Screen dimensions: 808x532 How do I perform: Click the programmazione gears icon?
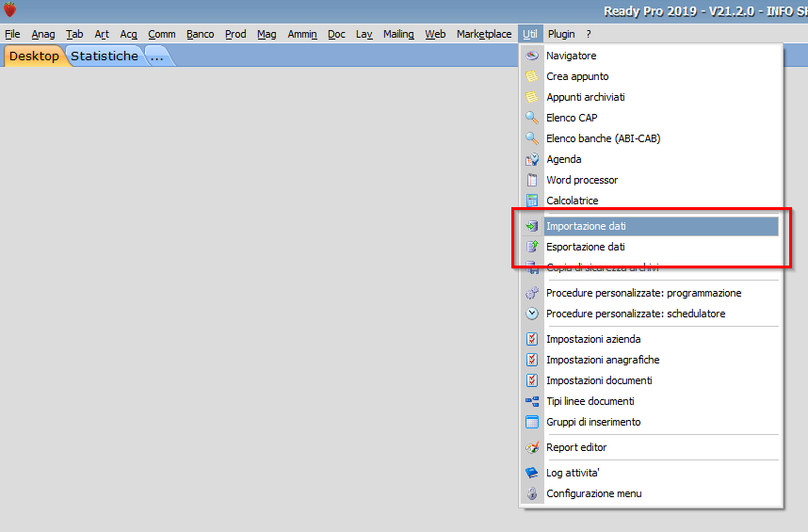pyautogui.click(x=532, y=293)
